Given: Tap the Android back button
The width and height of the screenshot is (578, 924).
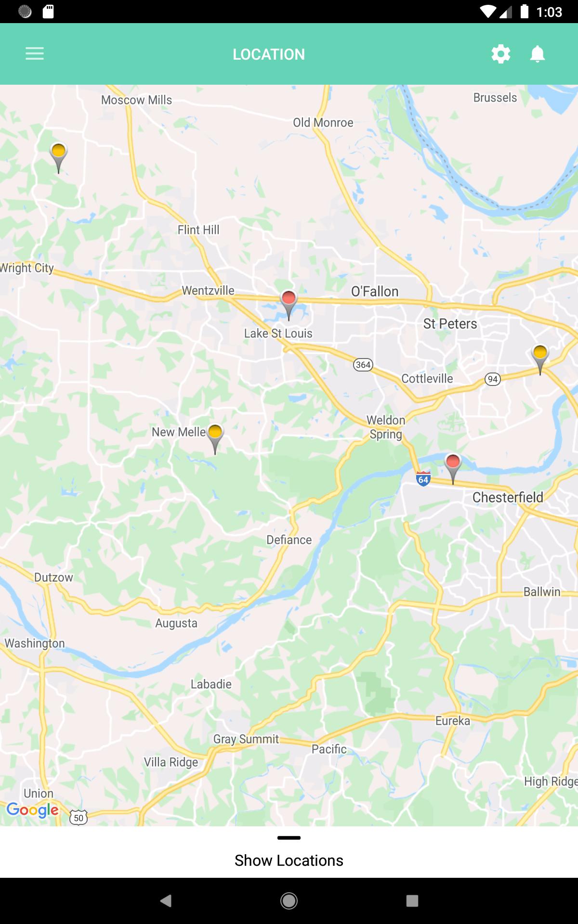Looking at the screenshot, I should (166, 900).
